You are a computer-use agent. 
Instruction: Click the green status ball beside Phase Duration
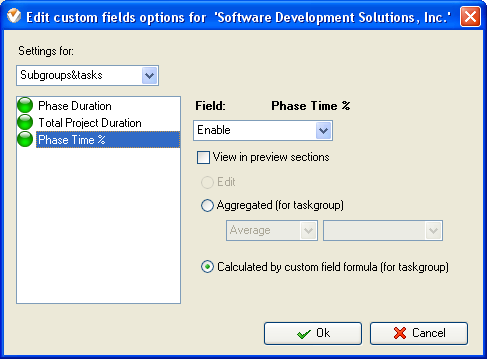point(25,105)
